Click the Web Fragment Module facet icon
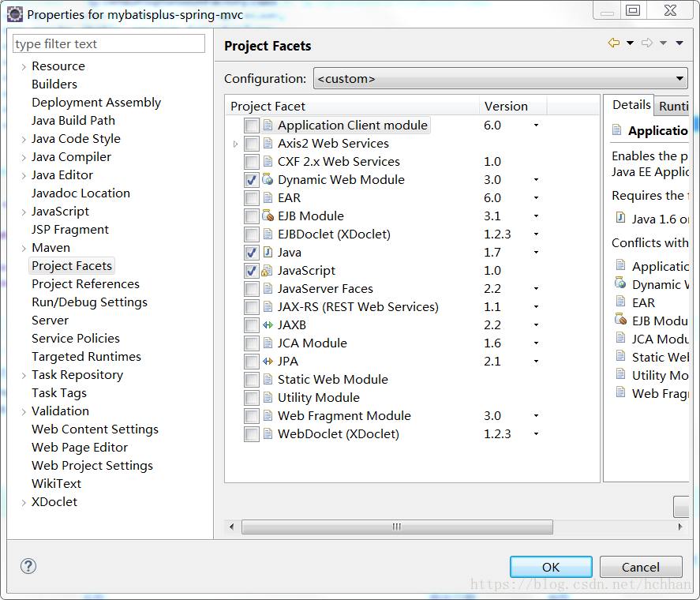Screen dimensions: 700x600 (268, 415)
